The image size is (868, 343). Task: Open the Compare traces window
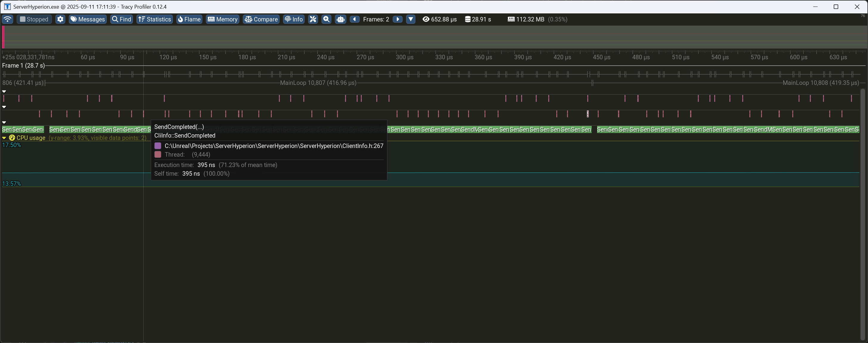pos(261,19)
